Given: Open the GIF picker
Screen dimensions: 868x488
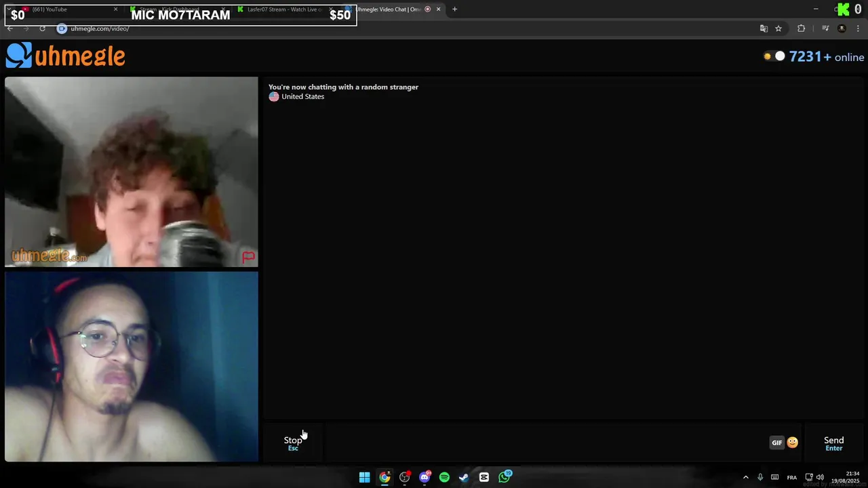Looking at the screenshot, I should click(x=777, y=443).
